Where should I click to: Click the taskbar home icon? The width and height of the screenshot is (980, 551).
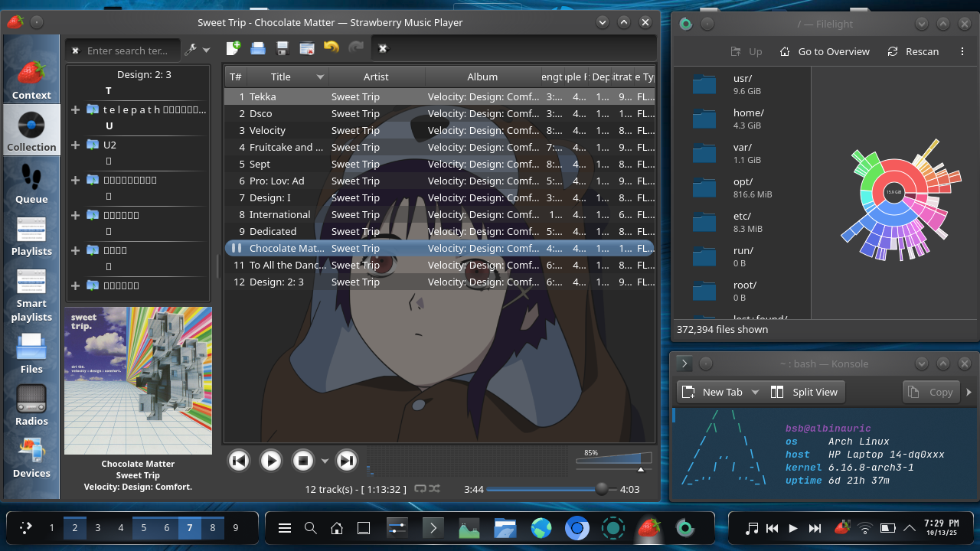[337, 528]
